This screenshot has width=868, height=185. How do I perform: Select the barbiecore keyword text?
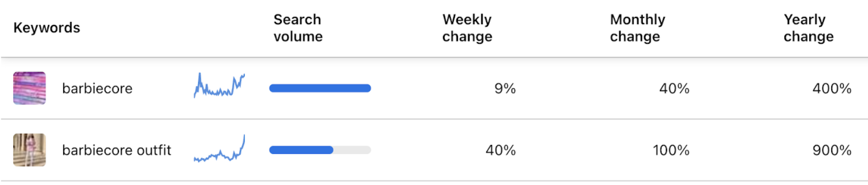(x=97, y=89)
